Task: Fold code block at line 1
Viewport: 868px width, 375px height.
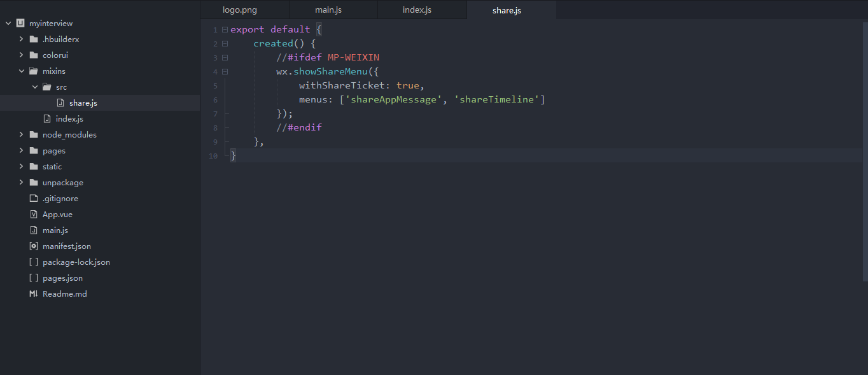Action: click(x=225, y=30)
